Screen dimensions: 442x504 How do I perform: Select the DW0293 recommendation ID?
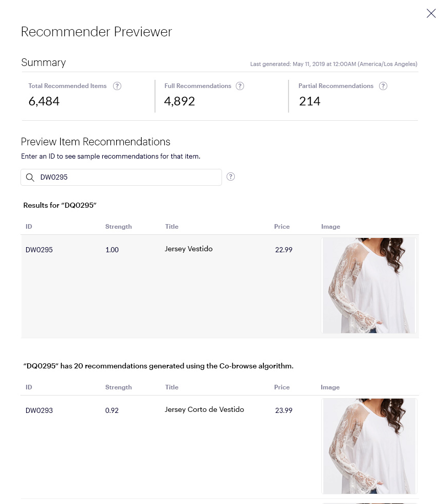point(39,410)
